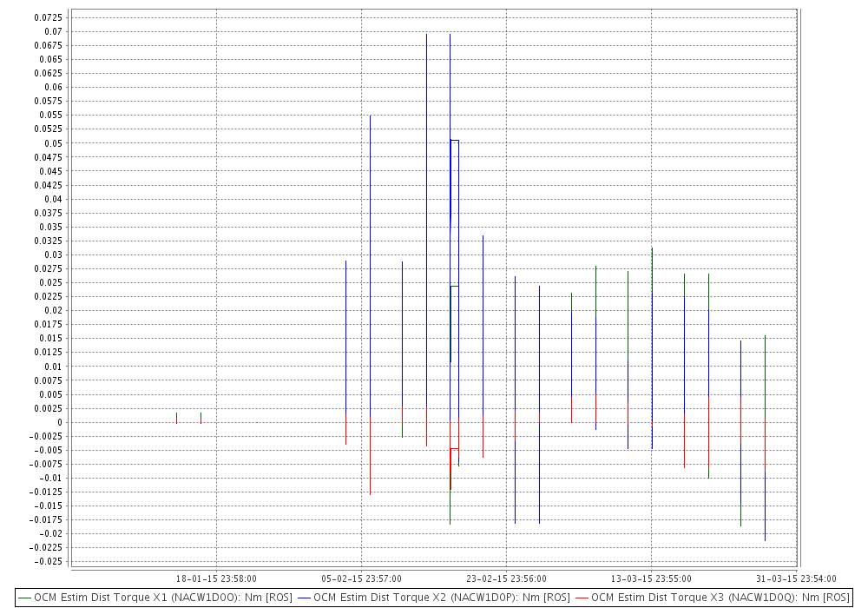The width and height of the screenshot is (868, 608).
Task: Click the 0.0725 y-axis label
Action: tap(49, 17)
